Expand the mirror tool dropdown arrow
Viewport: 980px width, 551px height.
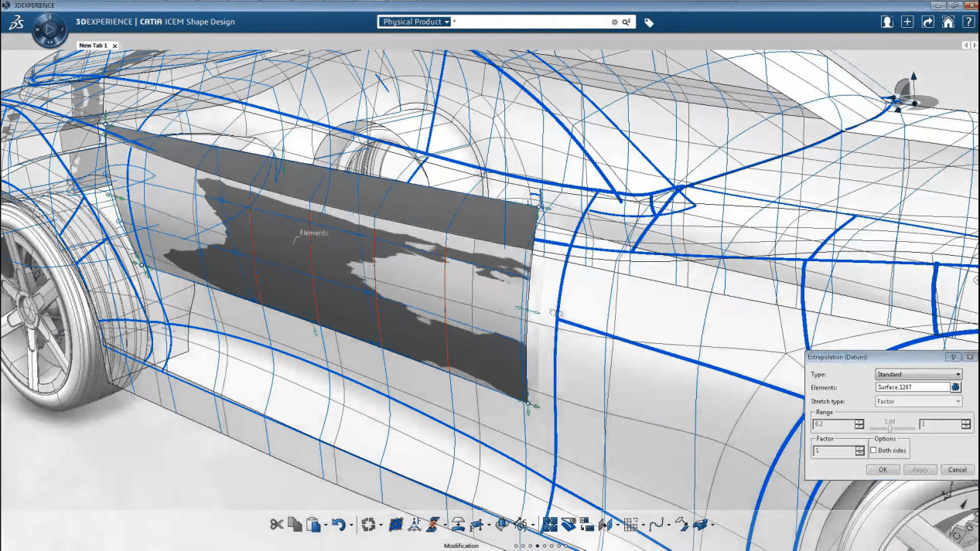tap(617, 525)
